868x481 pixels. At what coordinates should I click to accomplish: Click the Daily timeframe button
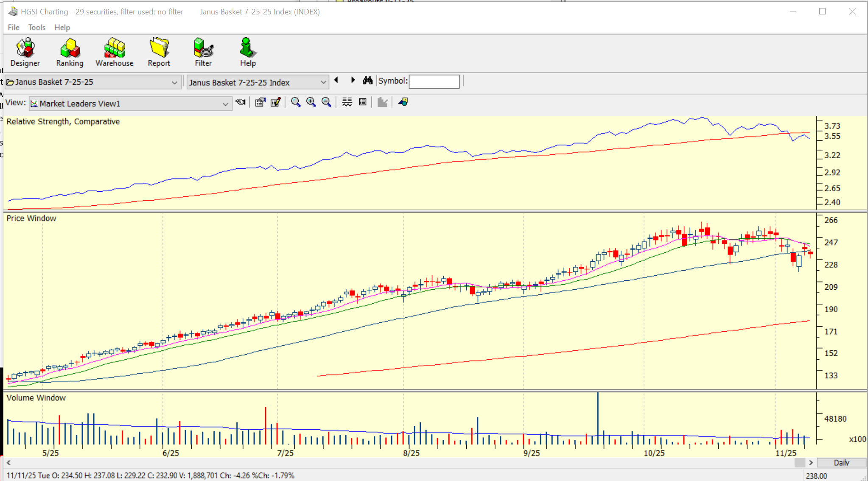(x=841, y=463)
